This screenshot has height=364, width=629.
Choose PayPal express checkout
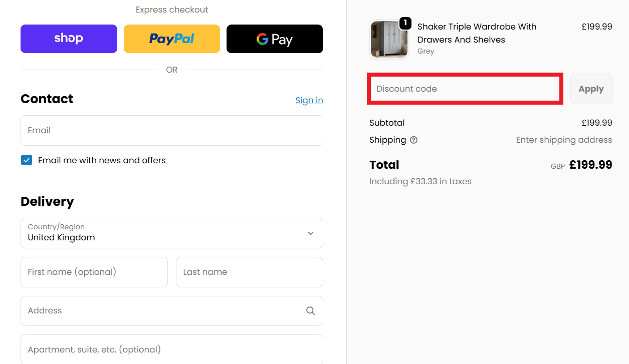point(171,39)
